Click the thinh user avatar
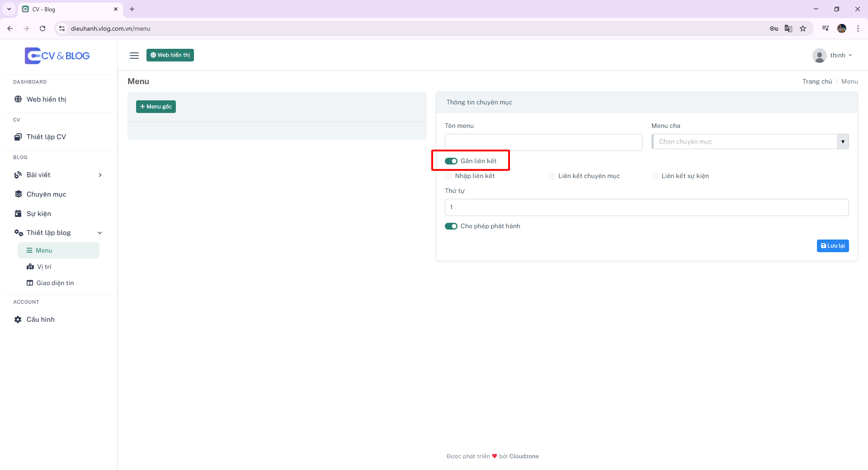Viewport: 868px width, 470px height. (819, 56)
